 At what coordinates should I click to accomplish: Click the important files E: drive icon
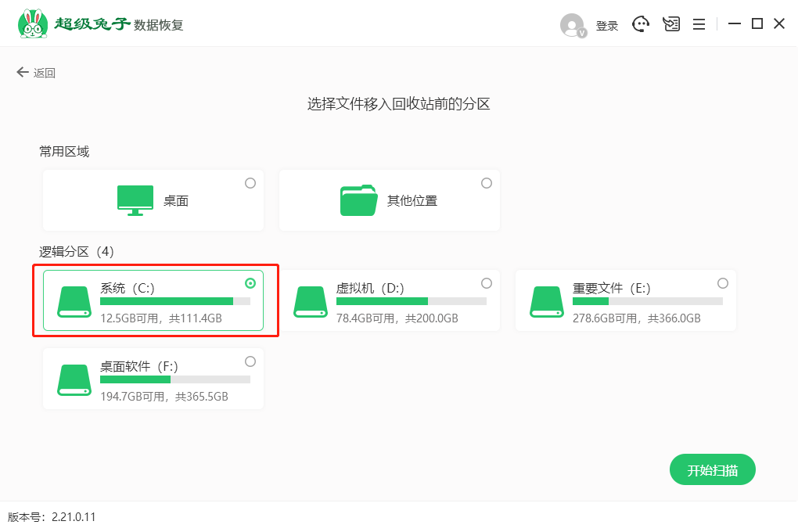coord(547,301)
